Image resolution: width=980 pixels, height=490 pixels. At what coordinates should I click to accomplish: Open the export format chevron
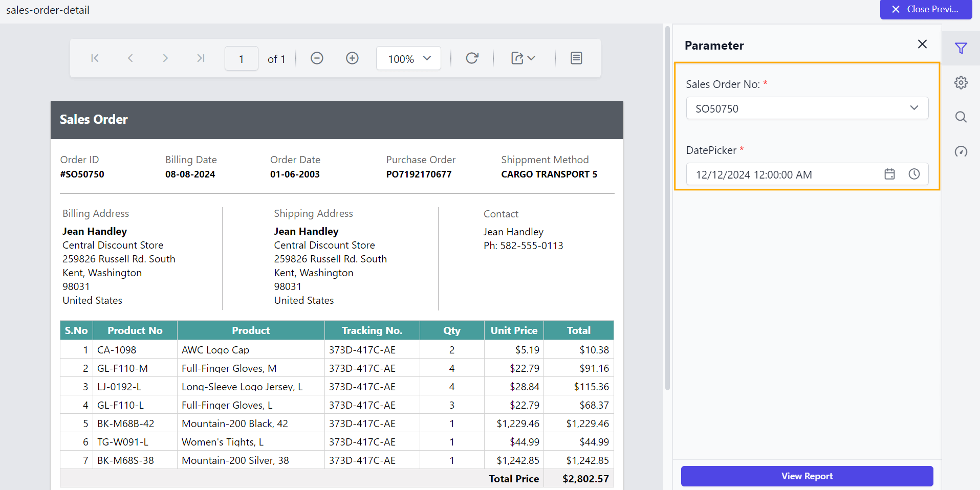point(531,58)
